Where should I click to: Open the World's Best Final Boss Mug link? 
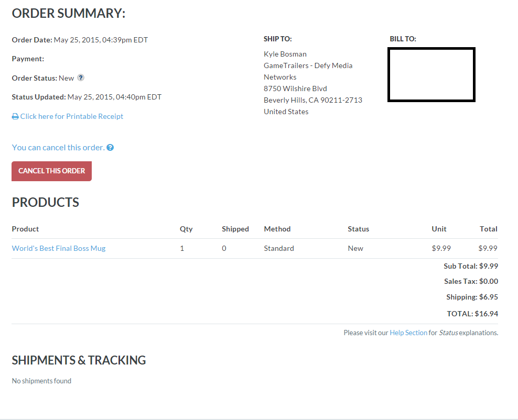point(59,248)
